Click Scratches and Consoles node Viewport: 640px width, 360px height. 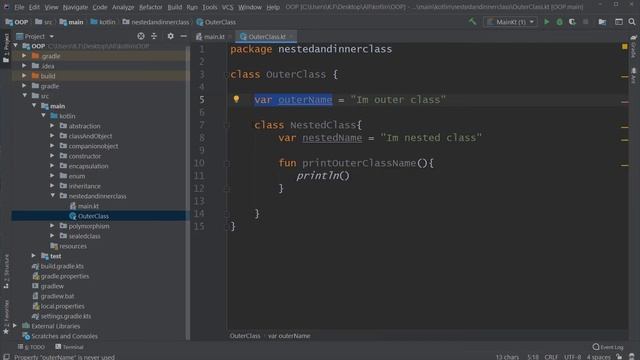64,336
